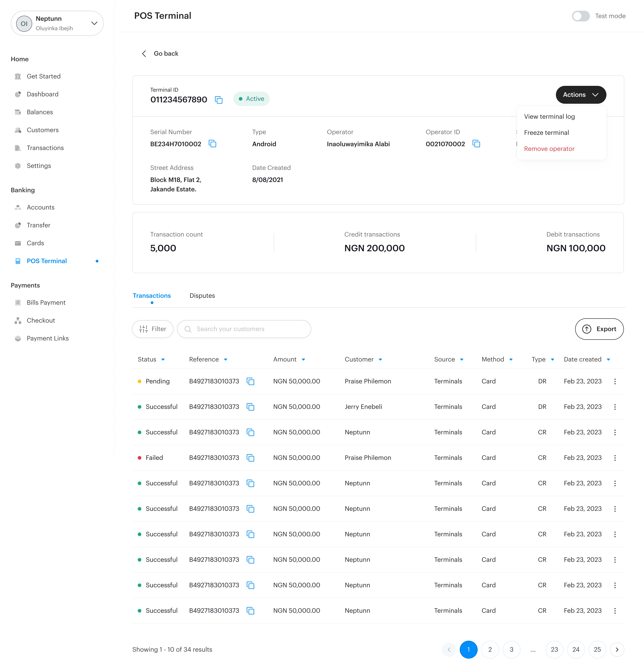Go to next page arrow

pos(617,649)
